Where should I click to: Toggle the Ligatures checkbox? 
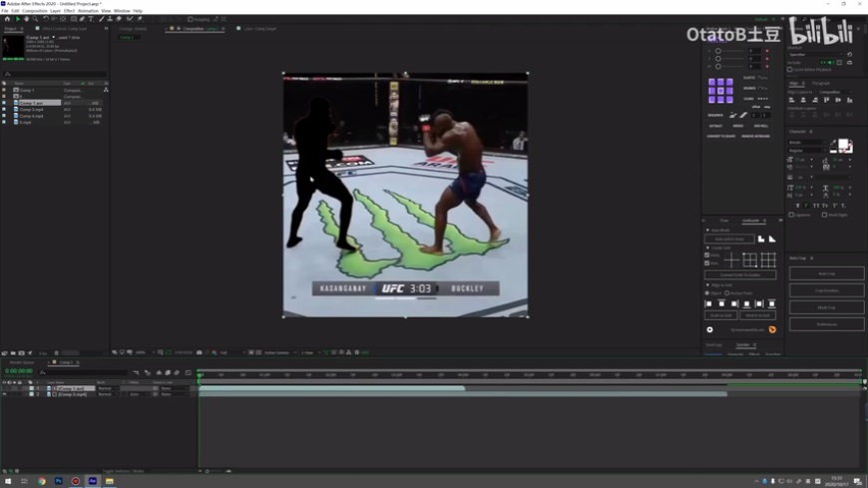pyautogui.click(x=791, y=215)
